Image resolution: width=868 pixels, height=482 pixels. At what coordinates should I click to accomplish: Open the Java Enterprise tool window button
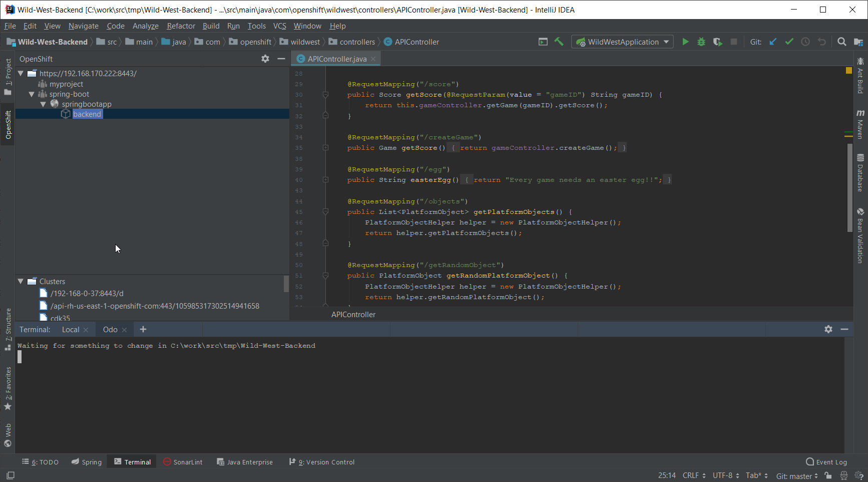(245, 462)
